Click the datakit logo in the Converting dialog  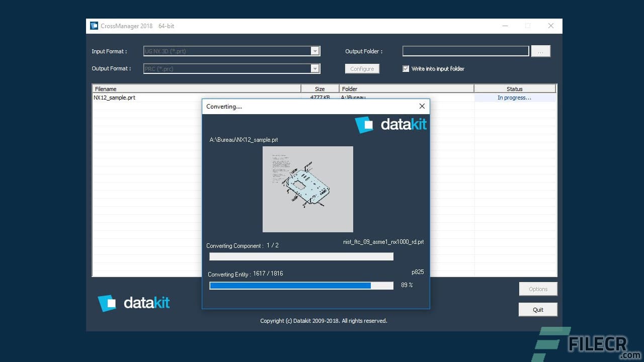click(x=391, y=124)
